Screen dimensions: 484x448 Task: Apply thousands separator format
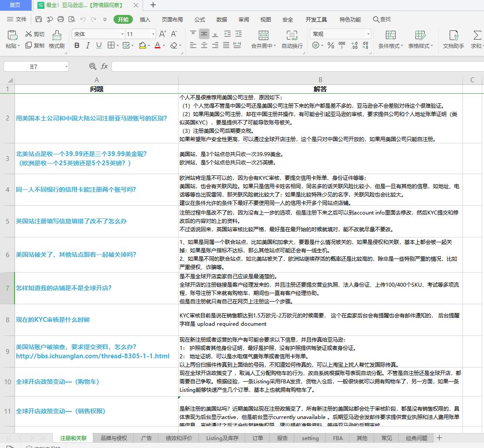[x=342, y=45]
